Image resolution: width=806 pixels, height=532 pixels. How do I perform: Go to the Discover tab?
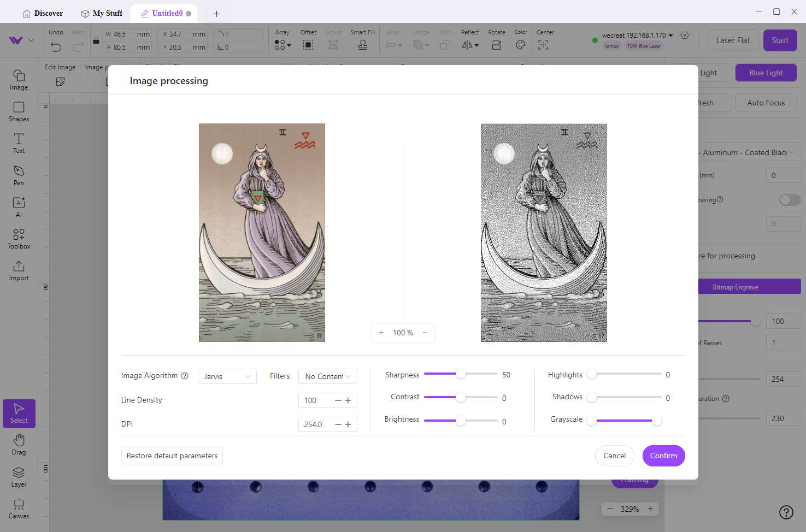click(x=43, y=13)
